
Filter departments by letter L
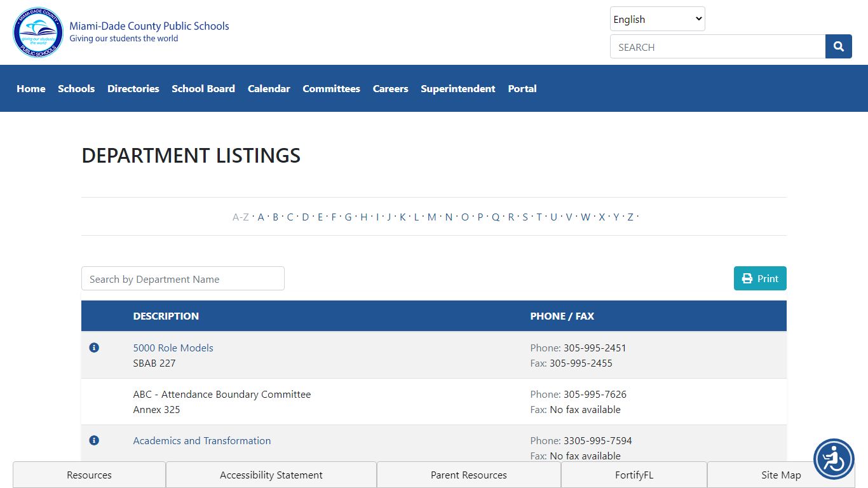tap(416, 217)
